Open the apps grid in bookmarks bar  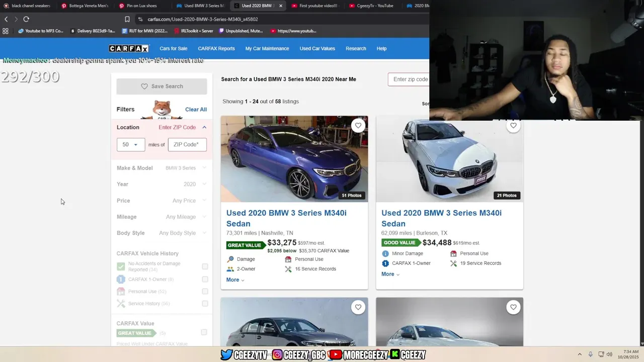[x=6, y=31]
